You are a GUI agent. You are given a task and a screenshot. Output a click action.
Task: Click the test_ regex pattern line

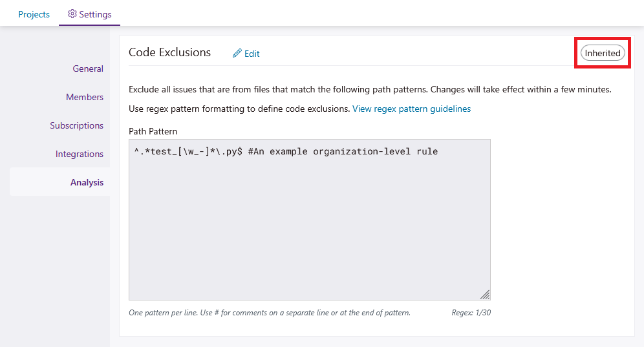(286, 152)
